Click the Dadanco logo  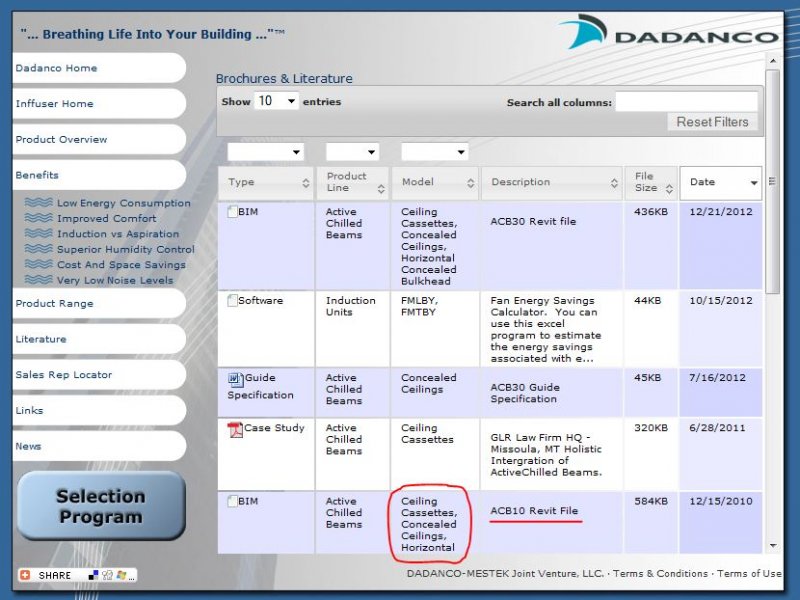(669, 33)
